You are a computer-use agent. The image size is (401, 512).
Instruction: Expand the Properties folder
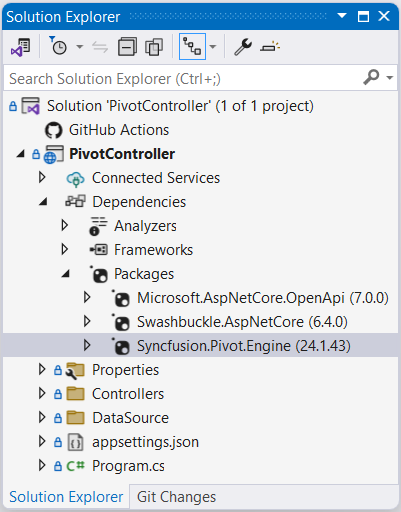[x=42, y=369]
